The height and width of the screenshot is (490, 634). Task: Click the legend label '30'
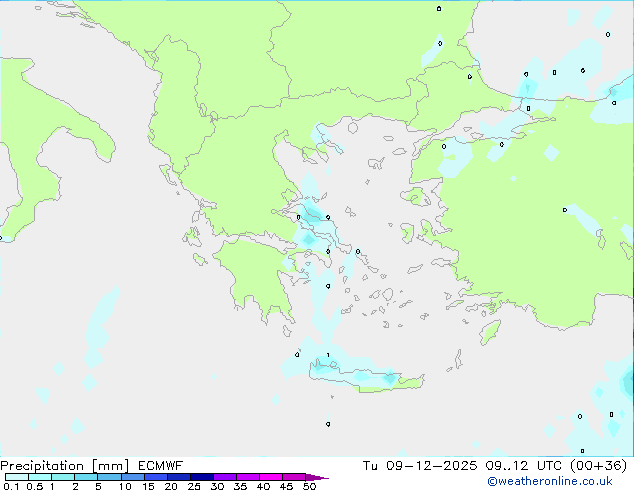(217, 486)
